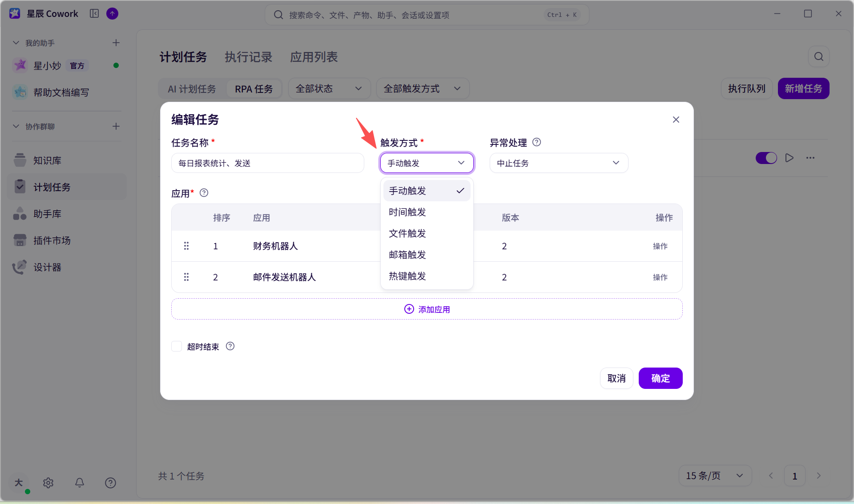
Task: Collapse the sidebar panel icon
Action: click(94, 14)
